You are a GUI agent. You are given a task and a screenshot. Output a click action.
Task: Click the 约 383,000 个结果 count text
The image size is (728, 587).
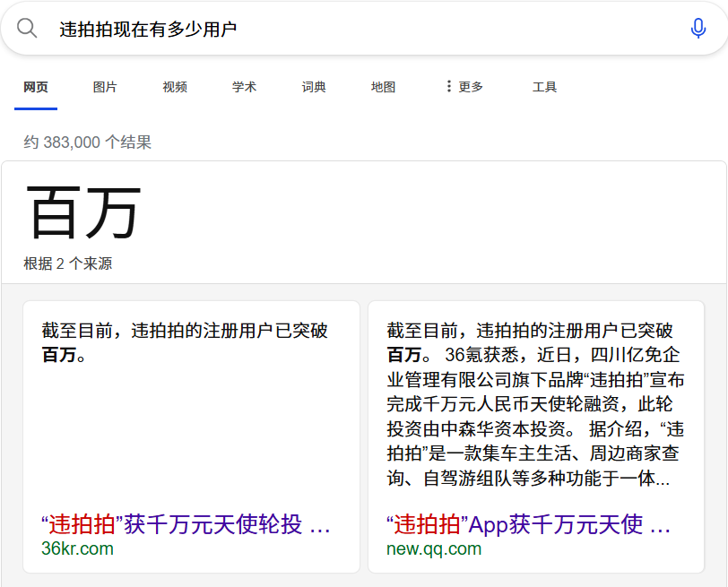87,142
